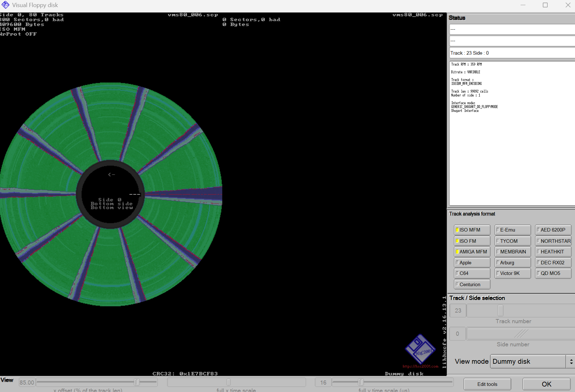Toggle the ISO FM format
This screenshot has width=575, height=392.
472,241
